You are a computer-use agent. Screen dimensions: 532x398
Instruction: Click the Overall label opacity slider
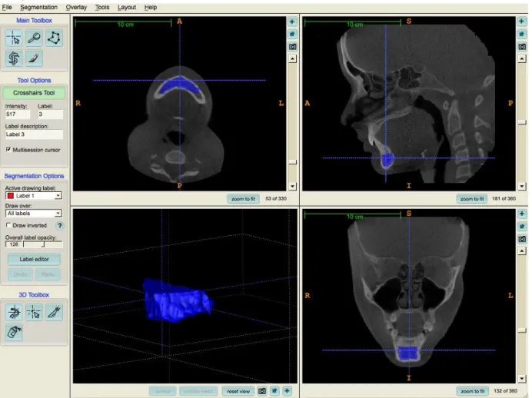coord(43,244)
